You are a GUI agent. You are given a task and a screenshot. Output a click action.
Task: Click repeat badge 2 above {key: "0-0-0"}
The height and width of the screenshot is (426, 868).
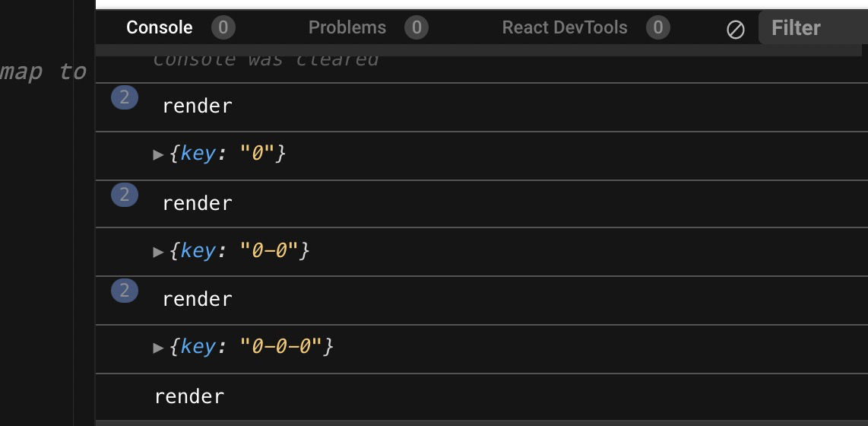click(125, 291)
